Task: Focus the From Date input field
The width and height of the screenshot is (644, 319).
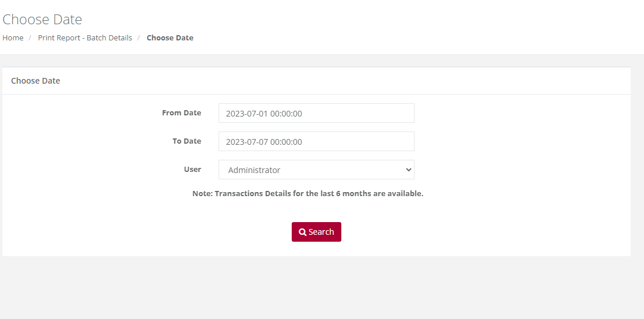Action: point(317,113)
